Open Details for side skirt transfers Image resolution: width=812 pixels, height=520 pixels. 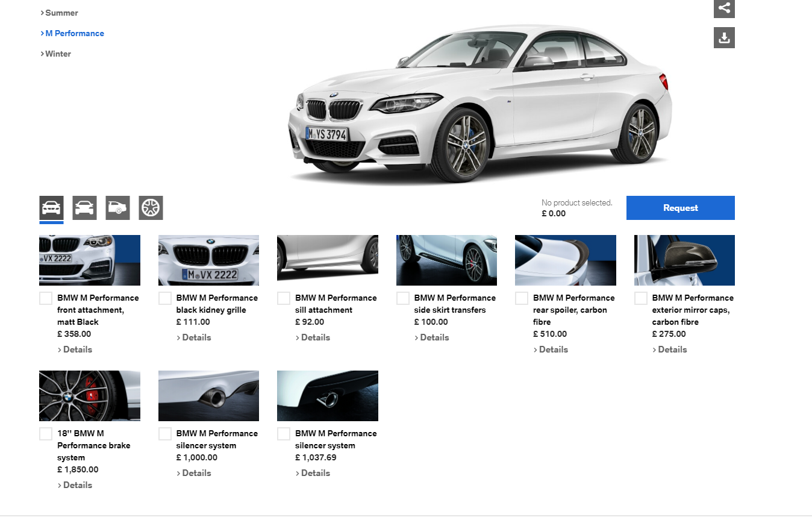(x=432, y=337)
